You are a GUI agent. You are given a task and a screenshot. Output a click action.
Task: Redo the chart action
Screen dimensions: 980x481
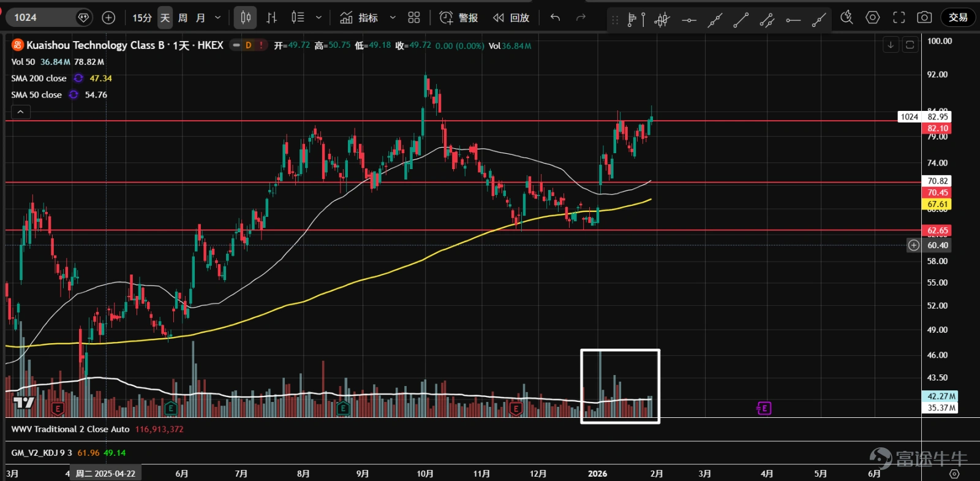click(x=581, y=17)
